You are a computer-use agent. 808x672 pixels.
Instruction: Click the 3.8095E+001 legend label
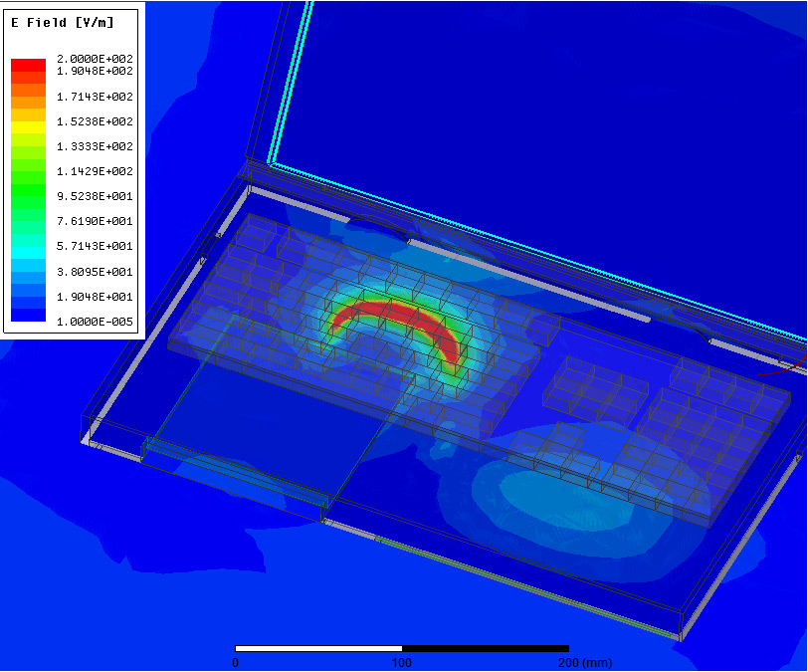coord(95,272)
